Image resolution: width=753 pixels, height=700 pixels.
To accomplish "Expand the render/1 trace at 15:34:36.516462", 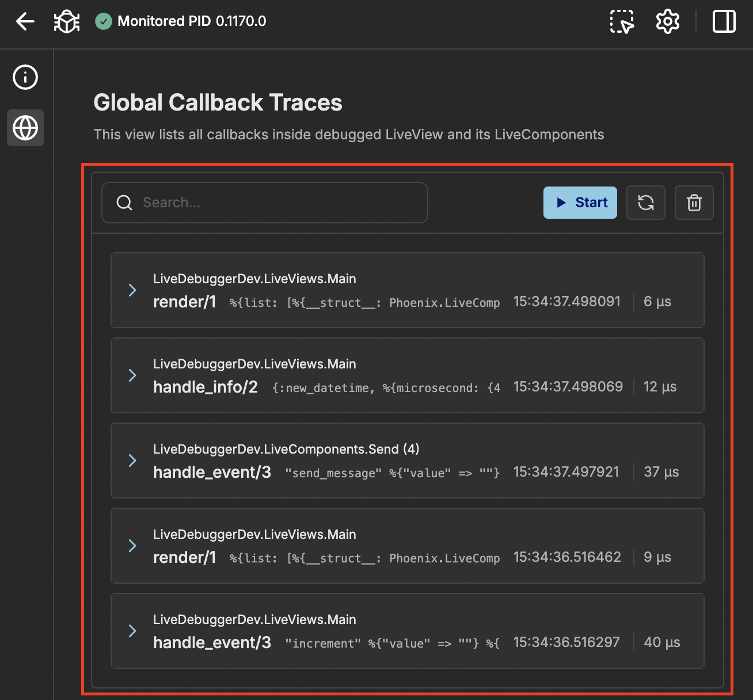I will coord(132,546).
